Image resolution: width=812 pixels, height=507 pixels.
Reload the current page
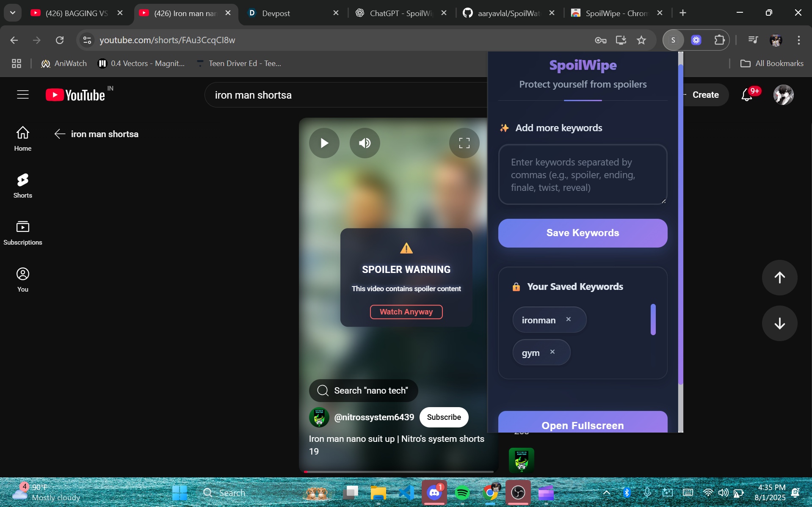(x=60, y=40)
